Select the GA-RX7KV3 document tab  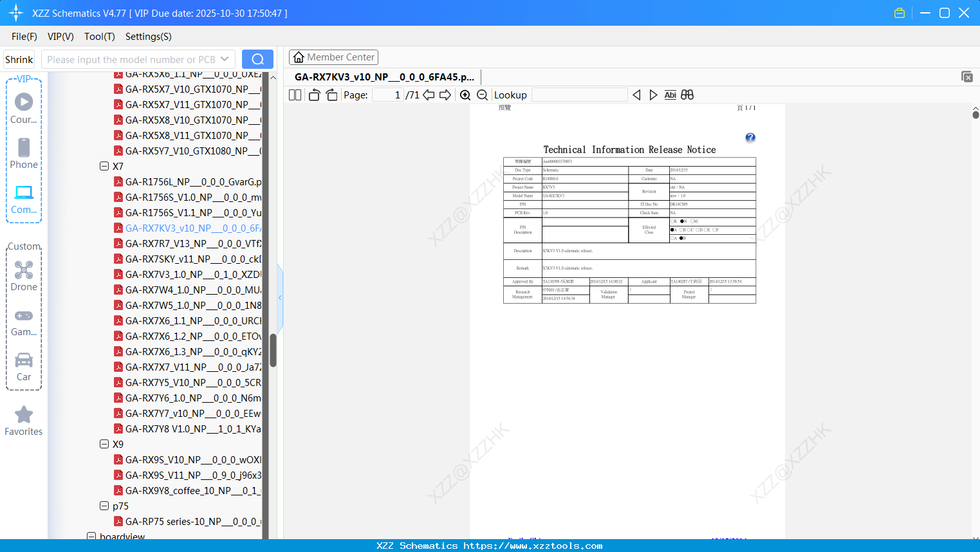coord(384,77)
